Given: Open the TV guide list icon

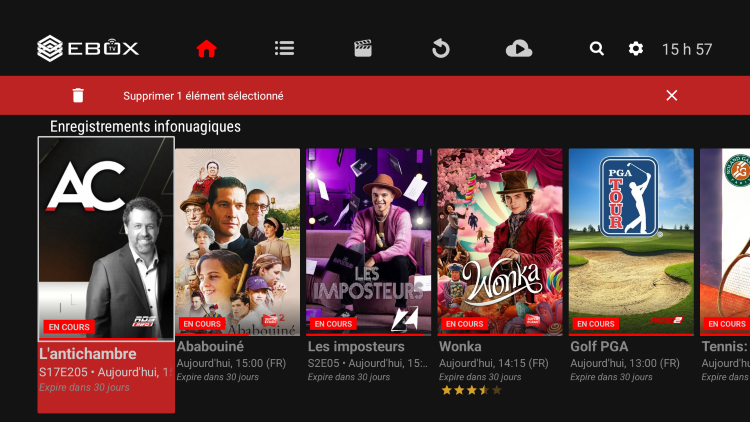Looking at the screenshot, I should [x=284, y=48].
